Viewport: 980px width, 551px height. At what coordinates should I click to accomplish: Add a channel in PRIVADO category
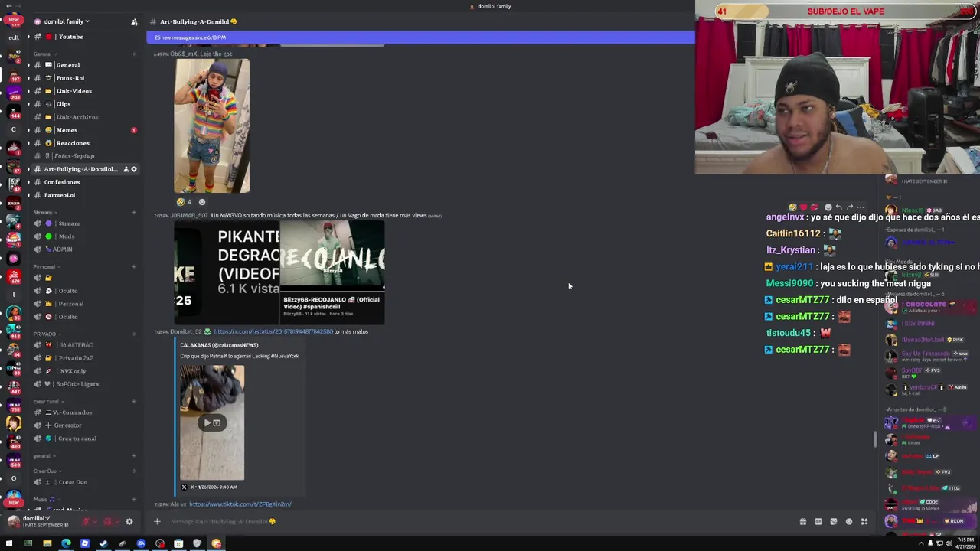[x=134, y=334]
